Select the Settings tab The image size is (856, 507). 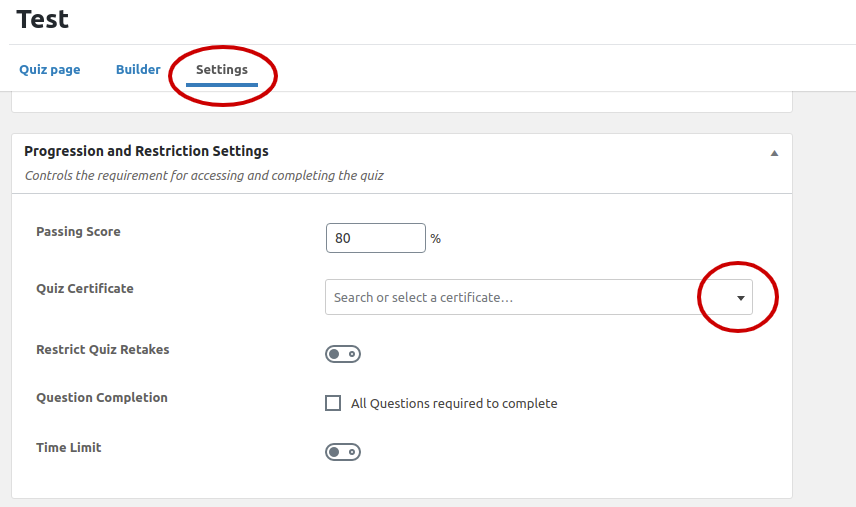click(x=222, y=69)
